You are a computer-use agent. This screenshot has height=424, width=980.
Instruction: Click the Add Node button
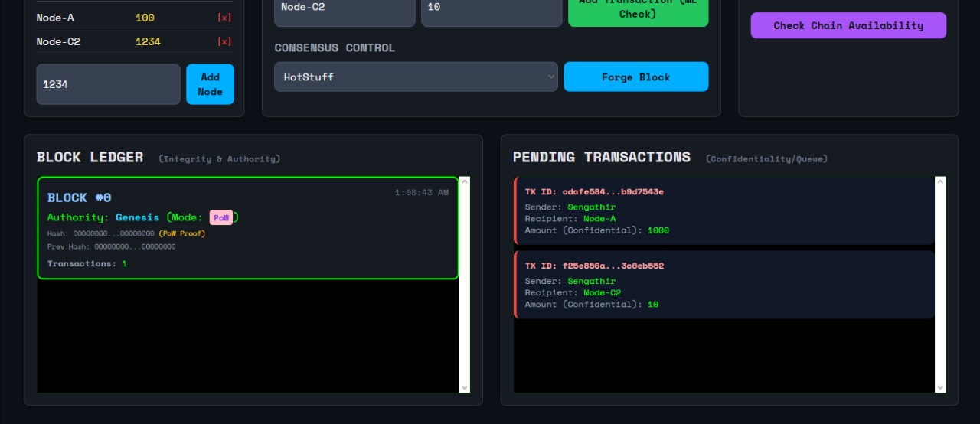pos(210,84)
